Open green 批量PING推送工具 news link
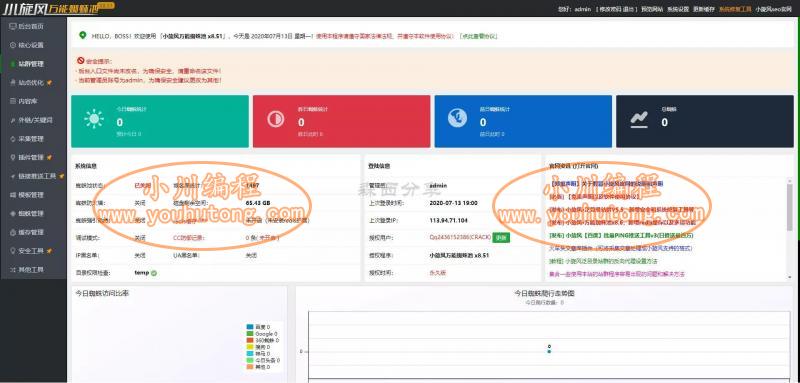The height and width of the screenshot is (383, 800). pyautogui.click(x=621, y=235)
